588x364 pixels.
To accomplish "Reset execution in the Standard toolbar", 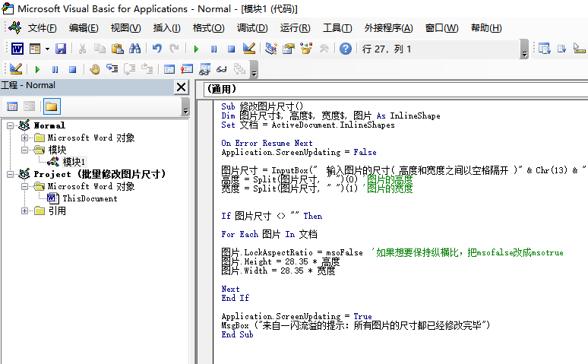I will pyautogui.click(x=232, y=49).
